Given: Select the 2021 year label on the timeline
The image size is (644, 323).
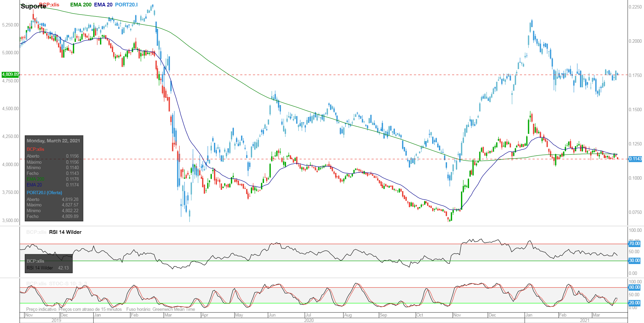Looking at the screenshot, I should (584, 320).
